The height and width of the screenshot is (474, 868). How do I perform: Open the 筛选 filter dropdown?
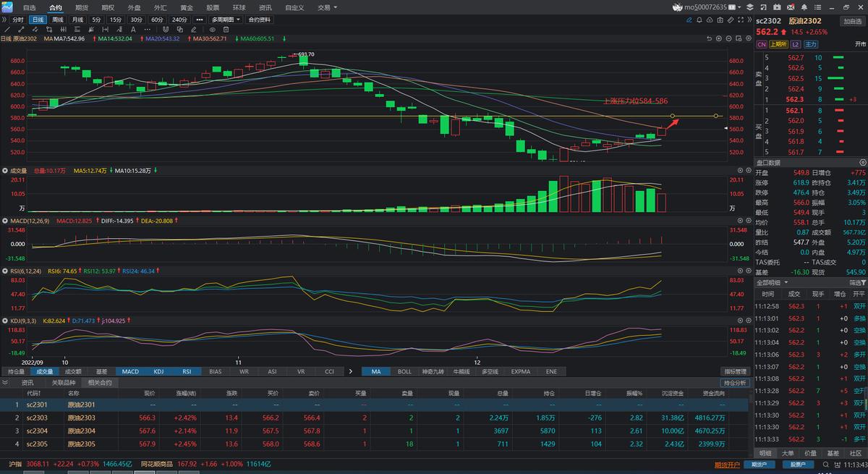click(x=856, y=283)
